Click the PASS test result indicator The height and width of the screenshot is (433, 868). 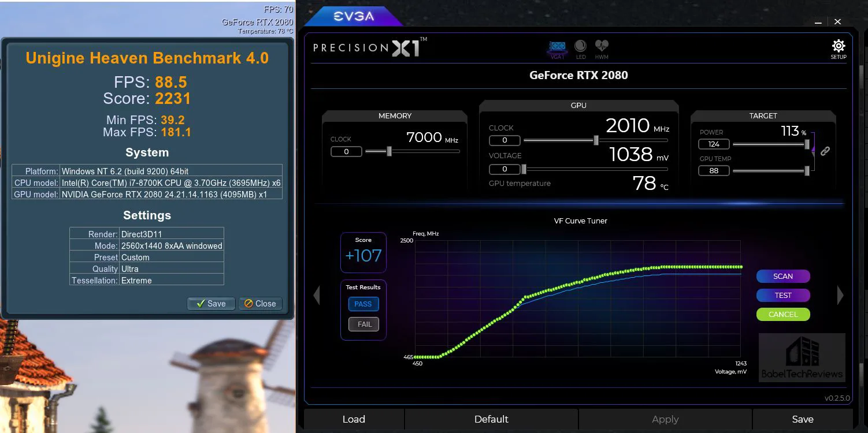[363, 304]
